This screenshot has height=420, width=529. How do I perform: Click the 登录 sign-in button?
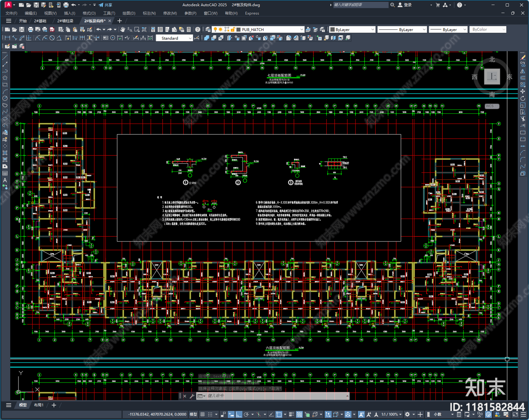tap(405, 5)
